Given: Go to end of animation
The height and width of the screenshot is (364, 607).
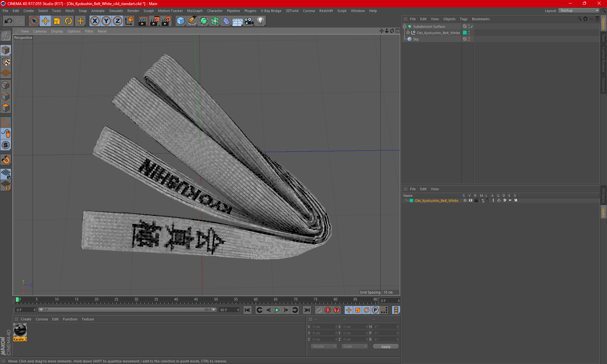Looking at the screenshot, I should (x=307, y=310).
